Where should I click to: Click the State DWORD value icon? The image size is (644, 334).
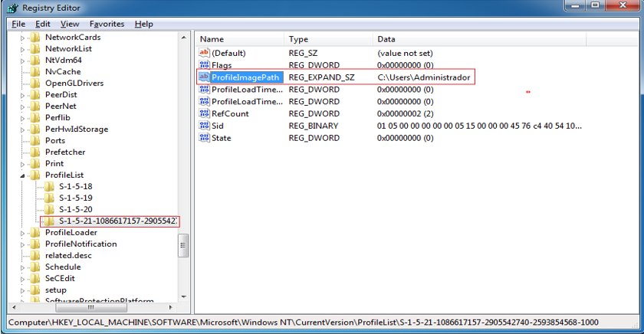click(204, 138)
